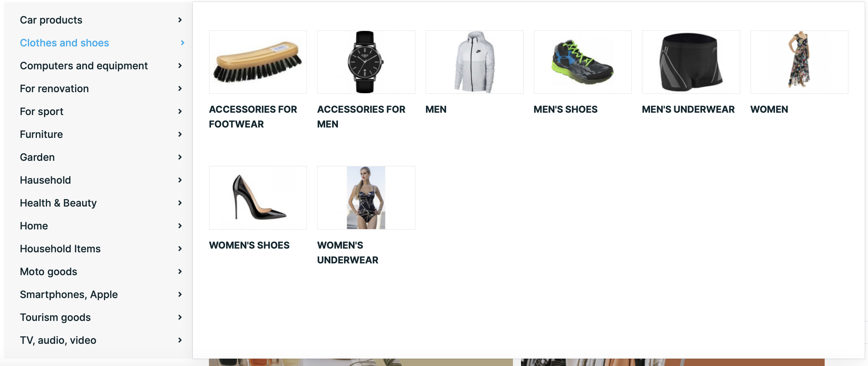Image resolution: width=868 pixels, height=366 pixels.
Task: Open the black boxer shorts image
Action: (691, 62)
